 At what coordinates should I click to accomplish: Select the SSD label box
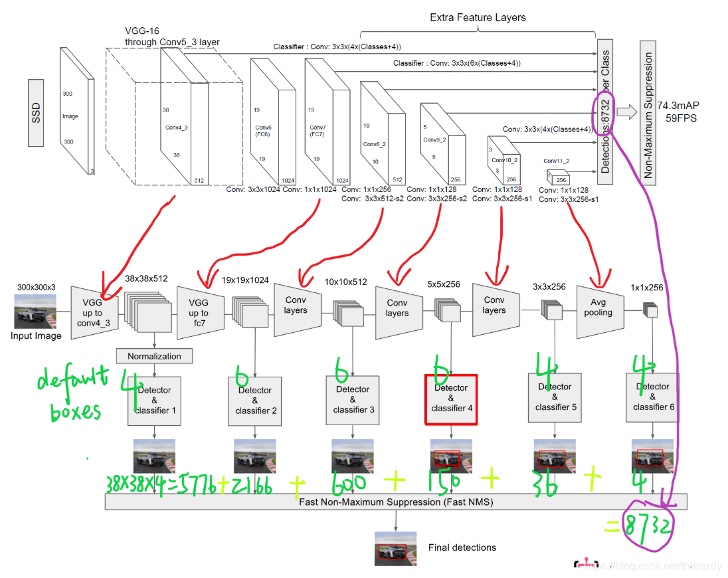[x=36, y=113]
